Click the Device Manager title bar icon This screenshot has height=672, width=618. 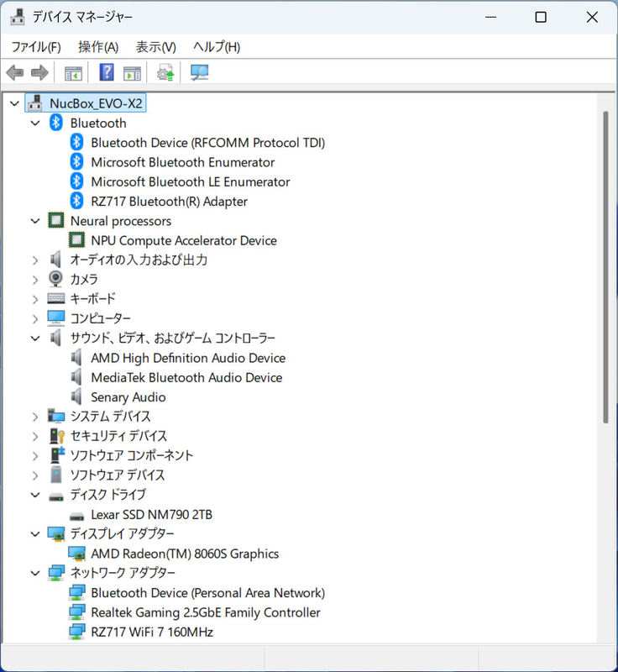[18, 17]
